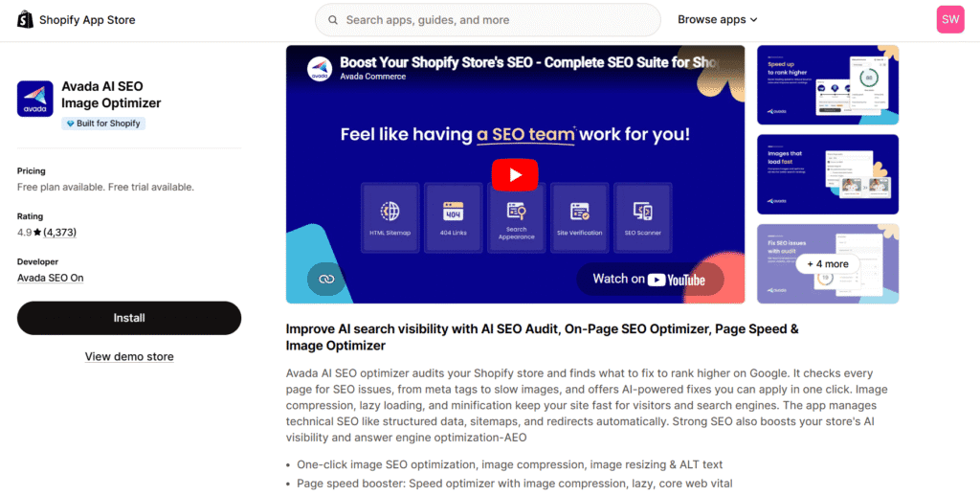The image size is (980, 495).
Task: Click the 404 Links tile in the video
Action: [x=453, y=217]
